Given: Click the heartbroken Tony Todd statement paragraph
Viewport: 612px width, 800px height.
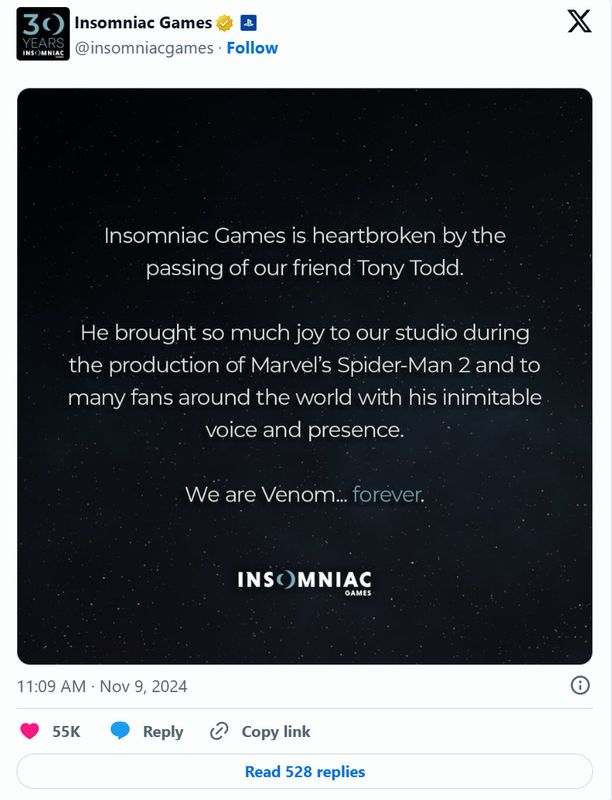Looking at the screenshot, I should click(305, 252).
